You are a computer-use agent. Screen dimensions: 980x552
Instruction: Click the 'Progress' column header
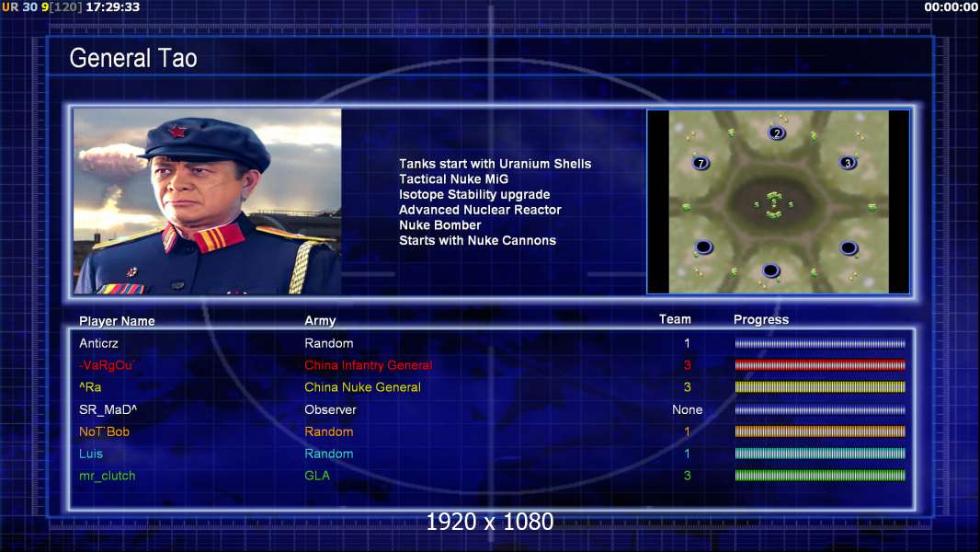pyautogui.click(x=760, y=319)
